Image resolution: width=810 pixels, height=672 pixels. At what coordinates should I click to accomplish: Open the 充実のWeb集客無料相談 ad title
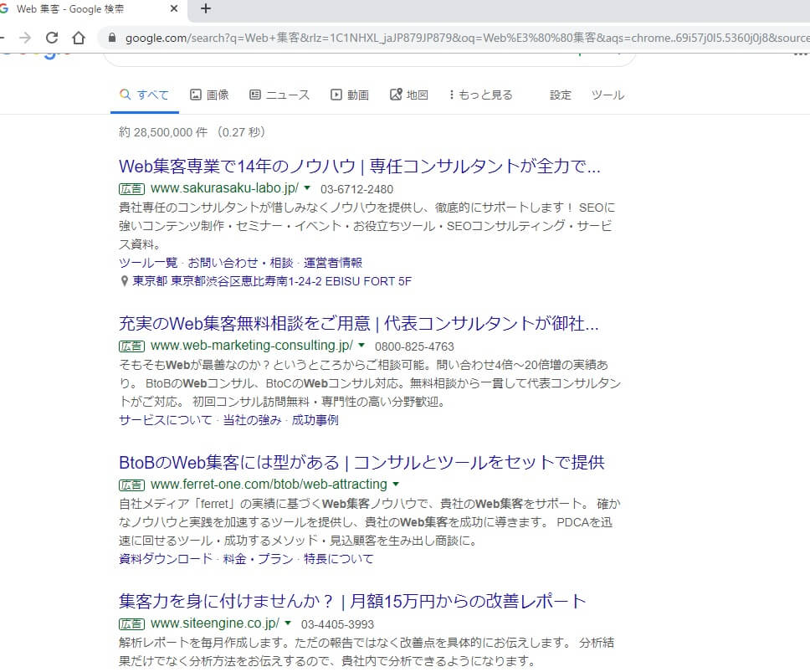point(358,324)
